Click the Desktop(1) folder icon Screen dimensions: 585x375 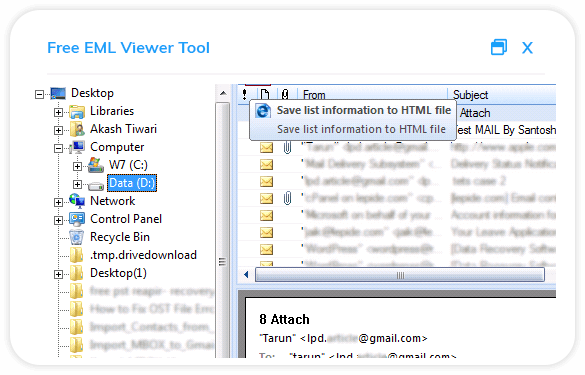(76, 273)
